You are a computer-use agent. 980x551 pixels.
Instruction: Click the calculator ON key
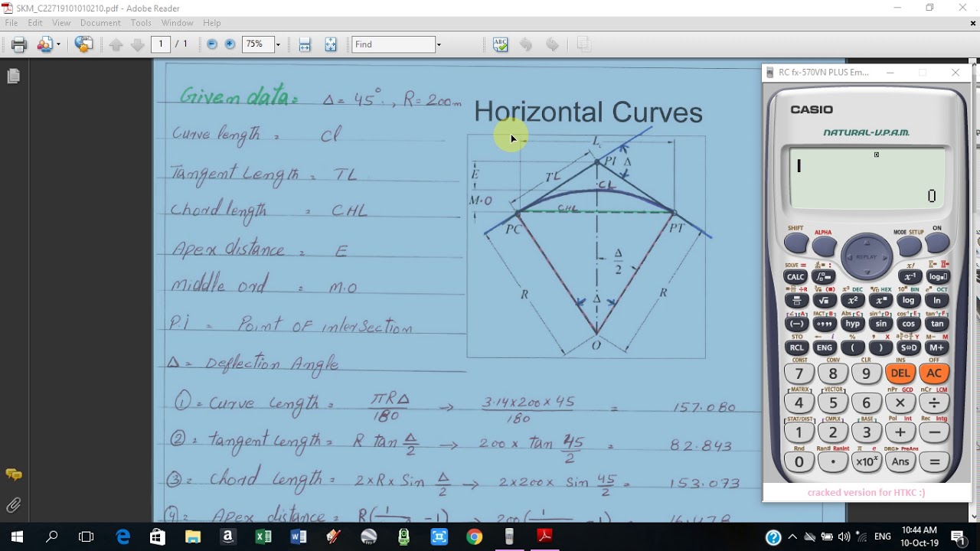point(937,243)
